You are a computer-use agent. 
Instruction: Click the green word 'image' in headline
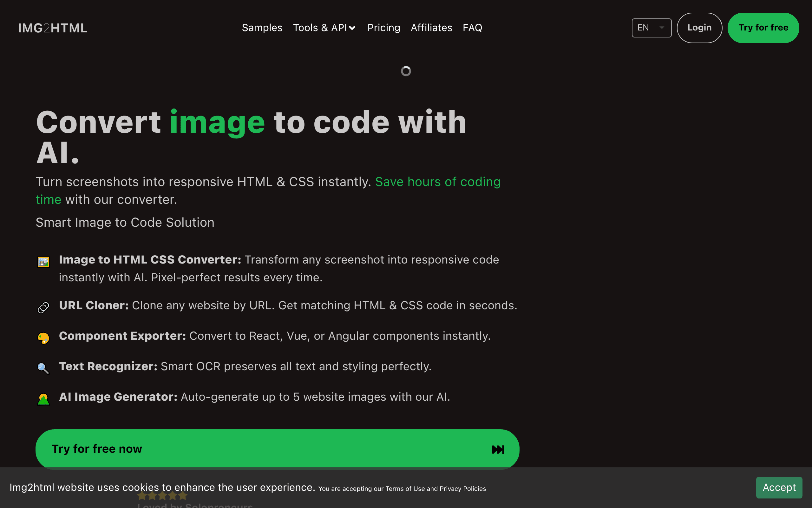217,122
